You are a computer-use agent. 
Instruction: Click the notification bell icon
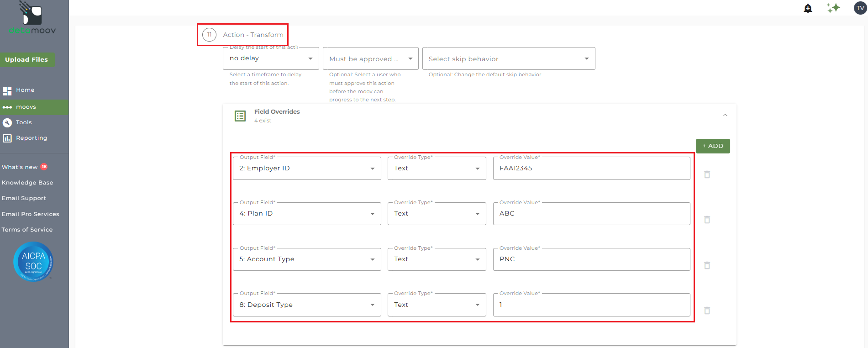click(808, 8)
